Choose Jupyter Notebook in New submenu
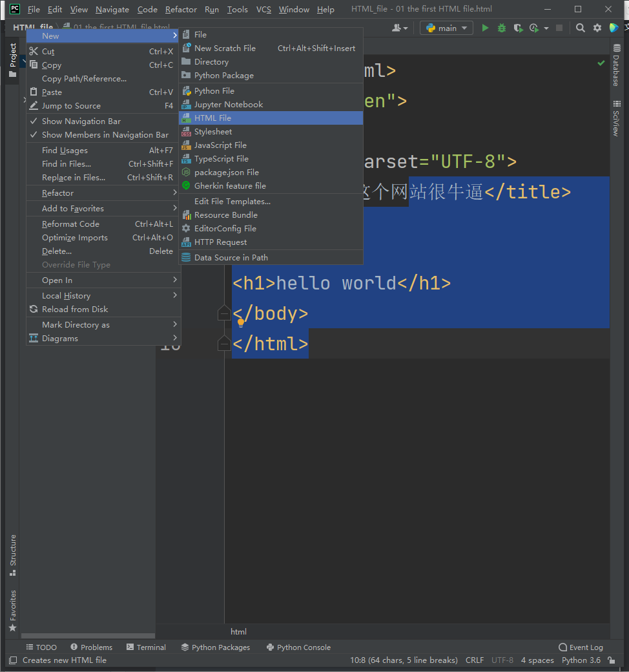 click(x=271, y=105)
